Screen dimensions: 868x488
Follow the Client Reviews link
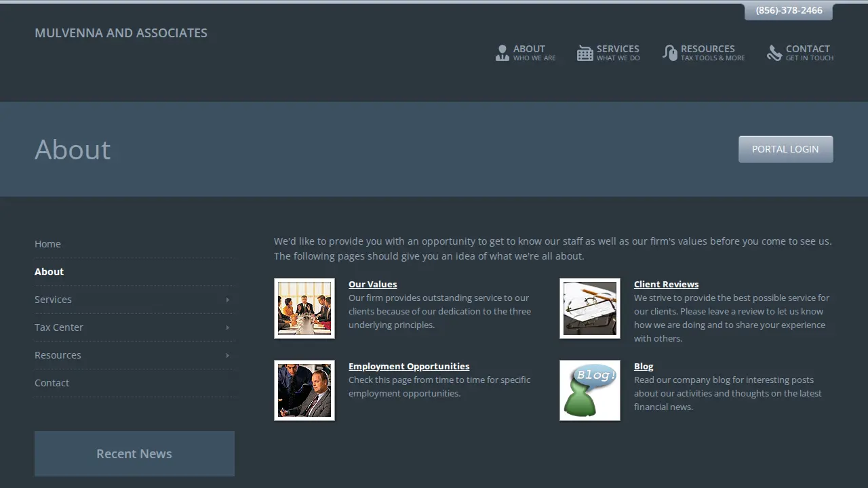coord(666,284)
